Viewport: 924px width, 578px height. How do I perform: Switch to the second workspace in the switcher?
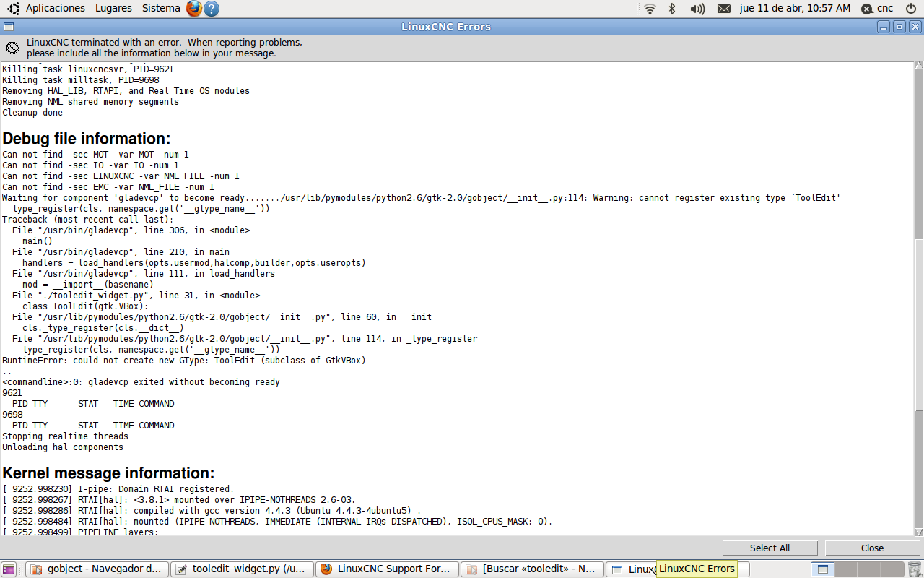845,569
